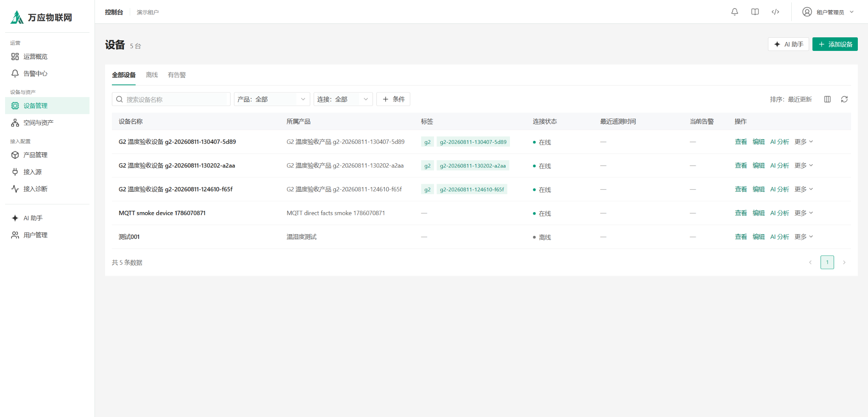Select 设备管理 in sidebar
The image size is (868, 417).
pyautogui.click(x=47, y=106)
